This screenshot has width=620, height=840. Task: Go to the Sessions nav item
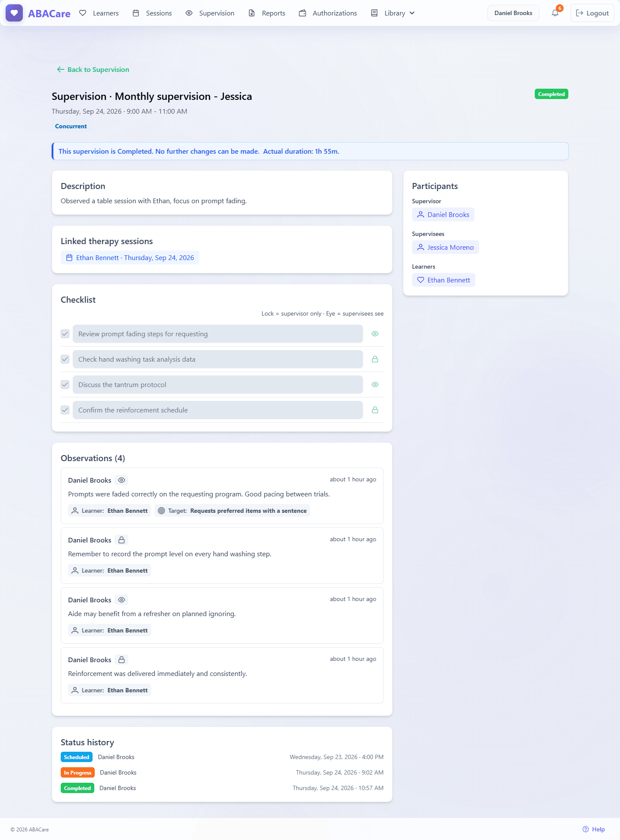152,13
